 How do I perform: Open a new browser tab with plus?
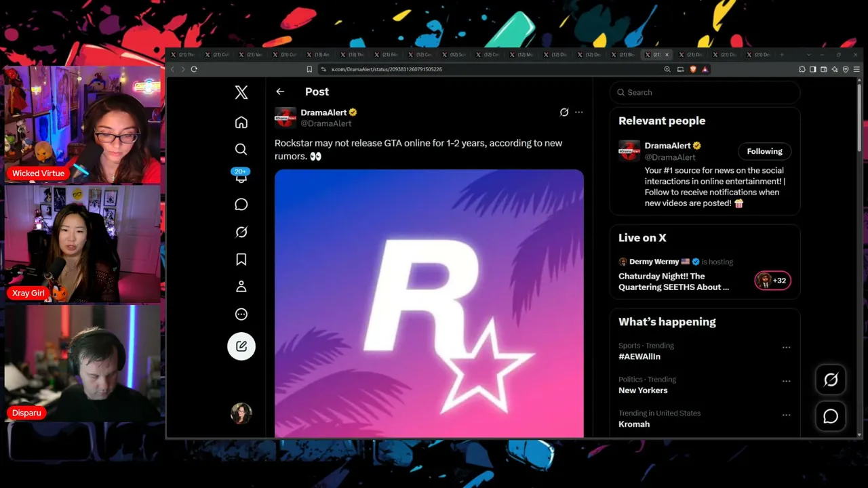pos(782,54)
